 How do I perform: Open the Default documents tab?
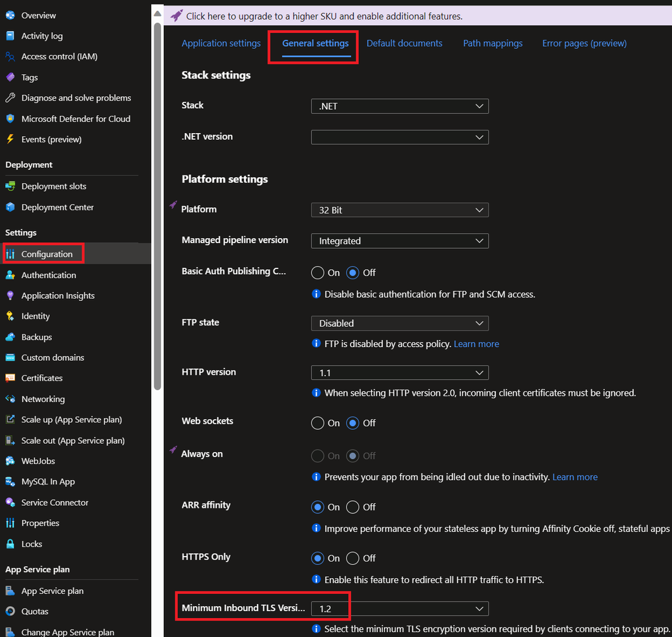pyautogui.click(x=404, y=43)
